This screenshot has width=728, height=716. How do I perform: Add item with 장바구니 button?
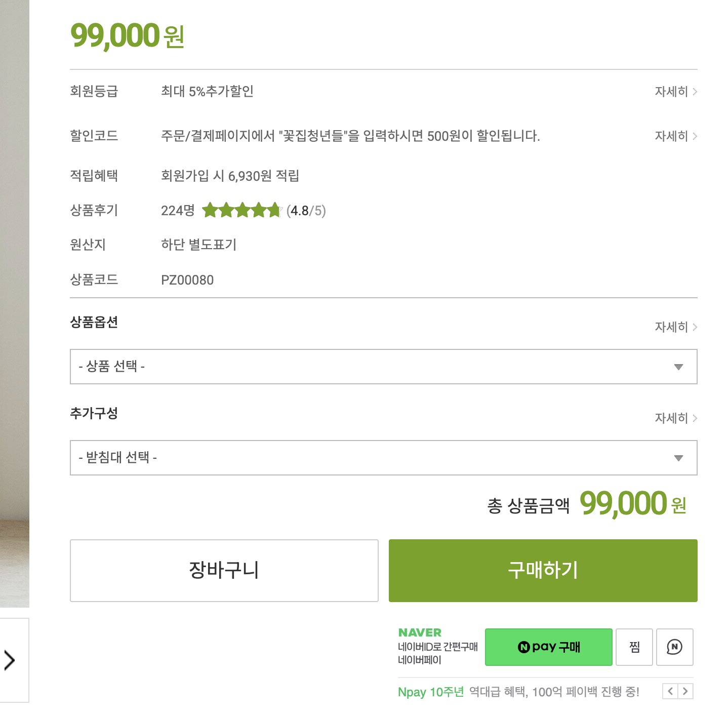224,570
